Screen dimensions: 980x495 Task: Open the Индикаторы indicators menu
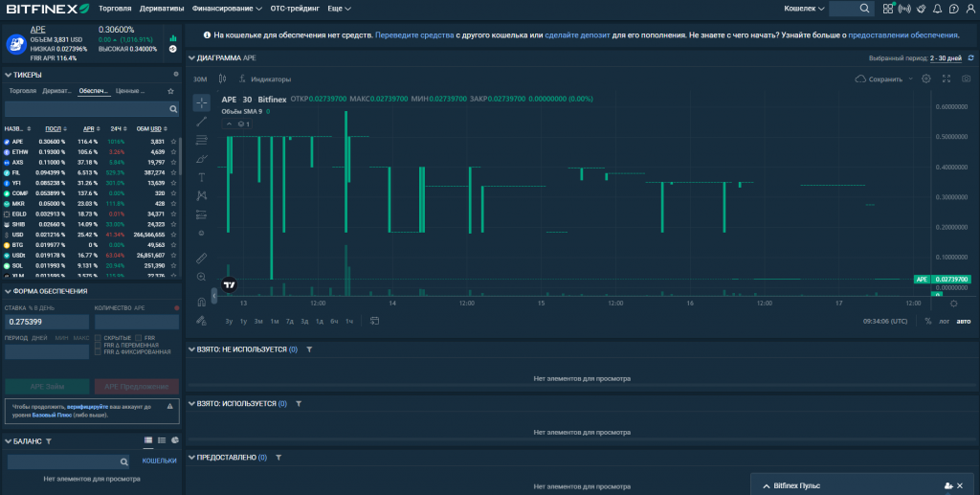coord(265,79)
